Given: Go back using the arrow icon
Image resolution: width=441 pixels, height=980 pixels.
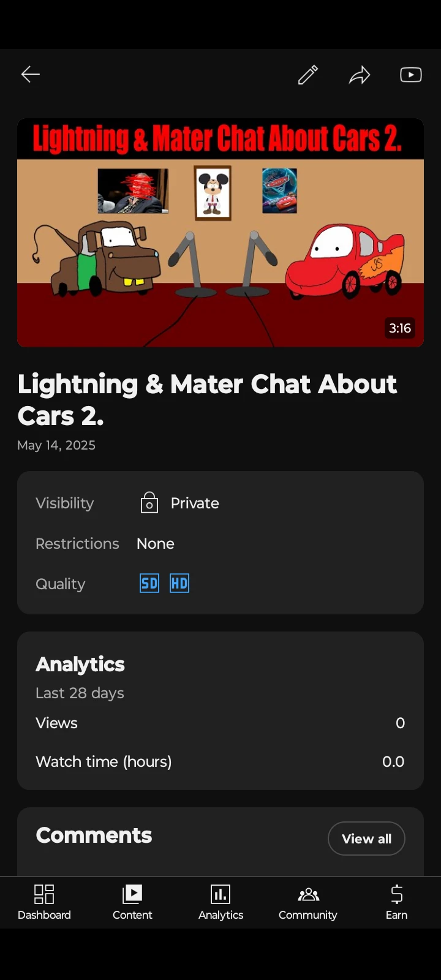Looking at the screenshot, I should [x=31, y=75].
